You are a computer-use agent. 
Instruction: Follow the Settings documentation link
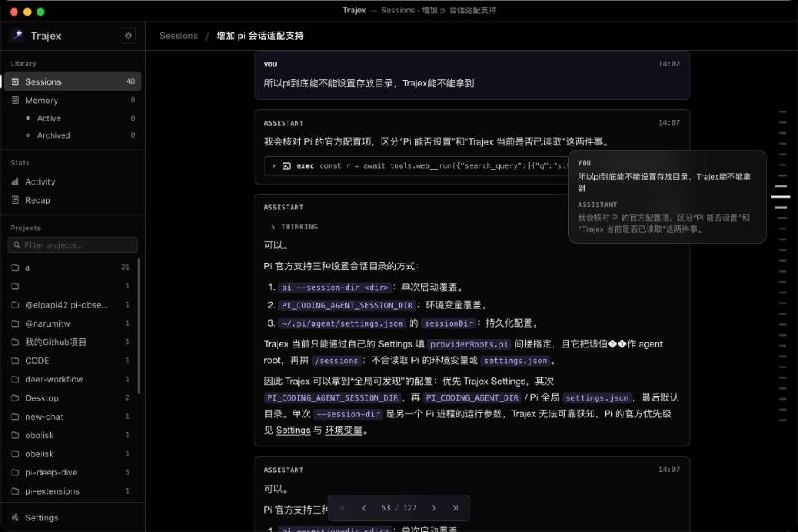tap(293, 431)
